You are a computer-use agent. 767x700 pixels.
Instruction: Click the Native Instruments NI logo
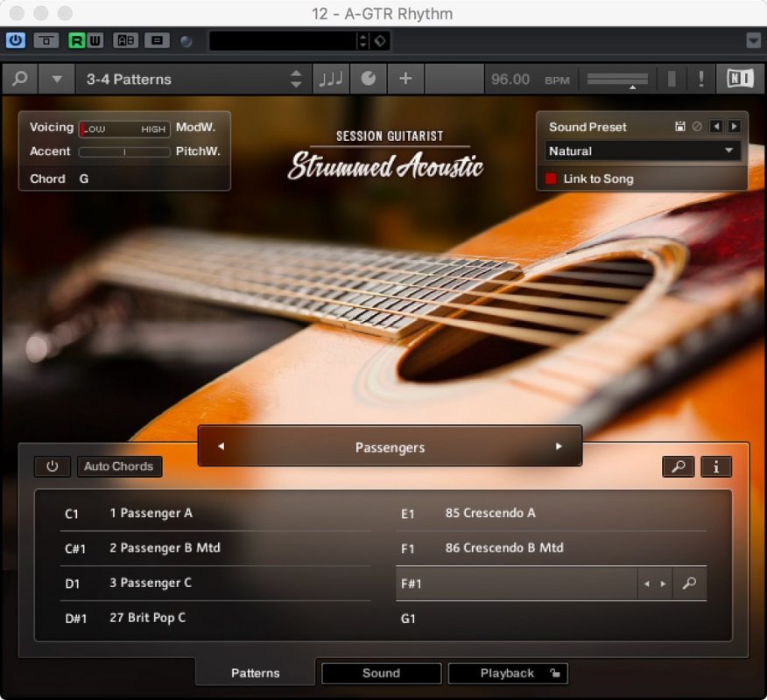(740, 79)
